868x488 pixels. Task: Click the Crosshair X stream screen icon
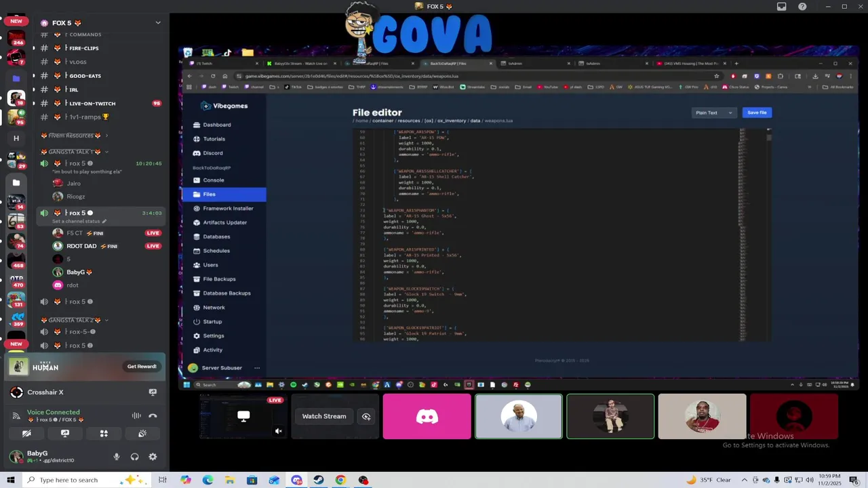153,392
